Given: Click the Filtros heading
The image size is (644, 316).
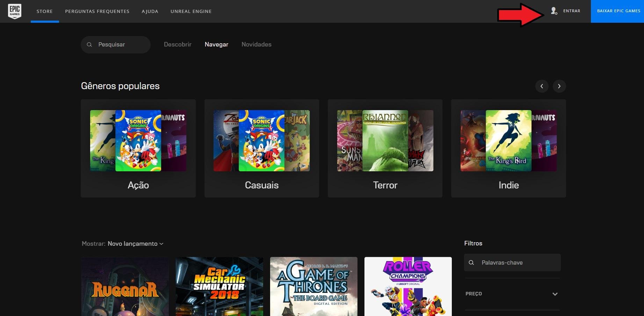Looking at the screenshot, I should point(473,243).
